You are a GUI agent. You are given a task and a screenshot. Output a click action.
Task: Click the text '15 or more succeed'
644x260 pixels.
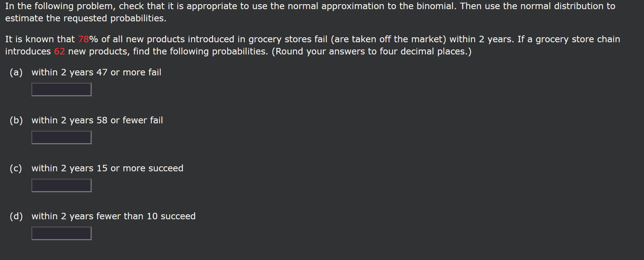coord(140,168)
